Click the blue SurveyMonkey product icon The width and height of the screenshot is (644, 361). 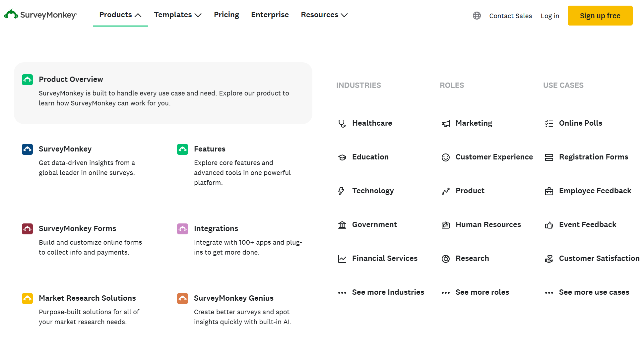tap(27, 149)
